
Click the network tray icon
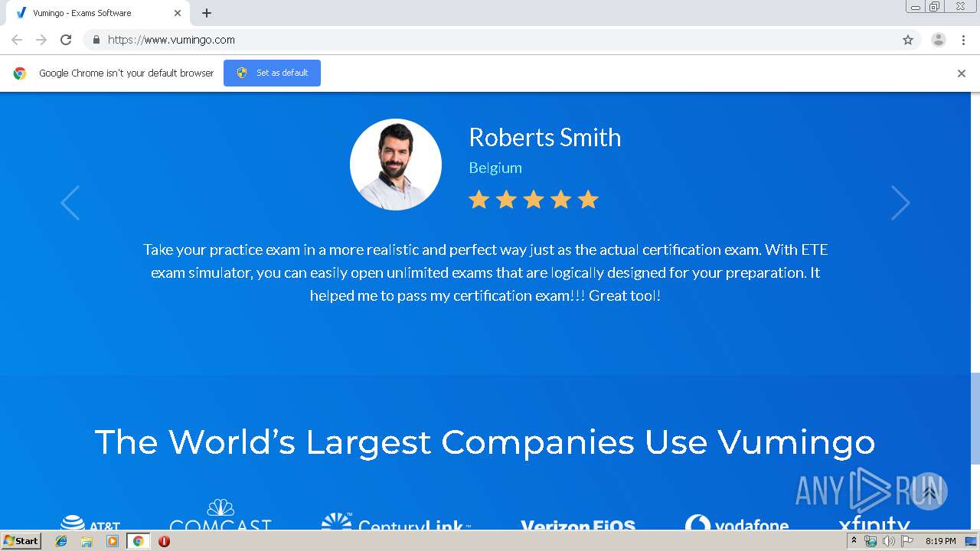click(x=871, y=541)
